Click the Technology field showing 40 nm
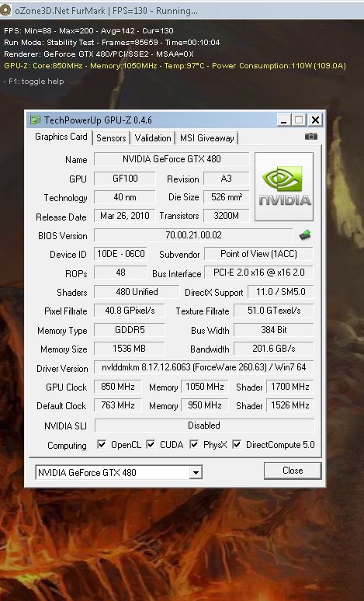 (125, 197)
